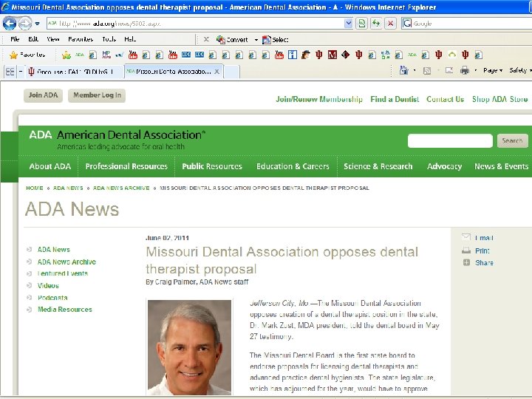Click the first YouTube favorites shortcut
This screenshot has height=399, width=532.
click(x=133, y=55)
